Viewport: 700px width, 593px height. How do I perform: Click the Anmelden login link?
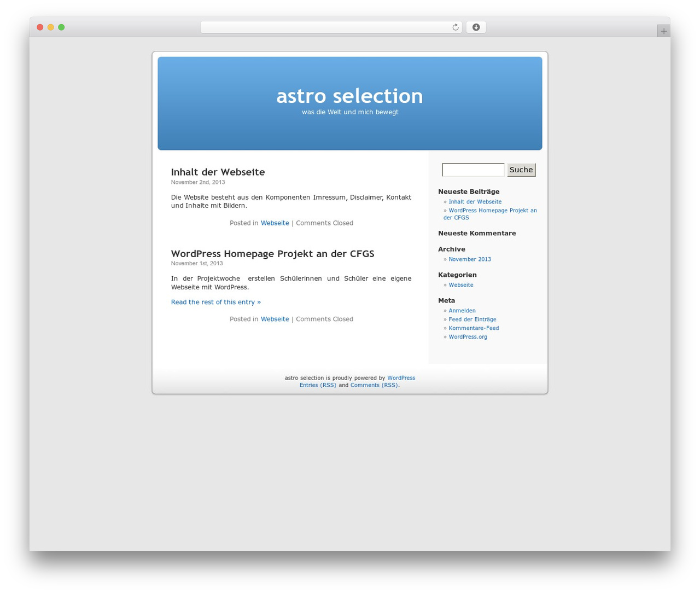pyautogui.click(x=462, y=311)
